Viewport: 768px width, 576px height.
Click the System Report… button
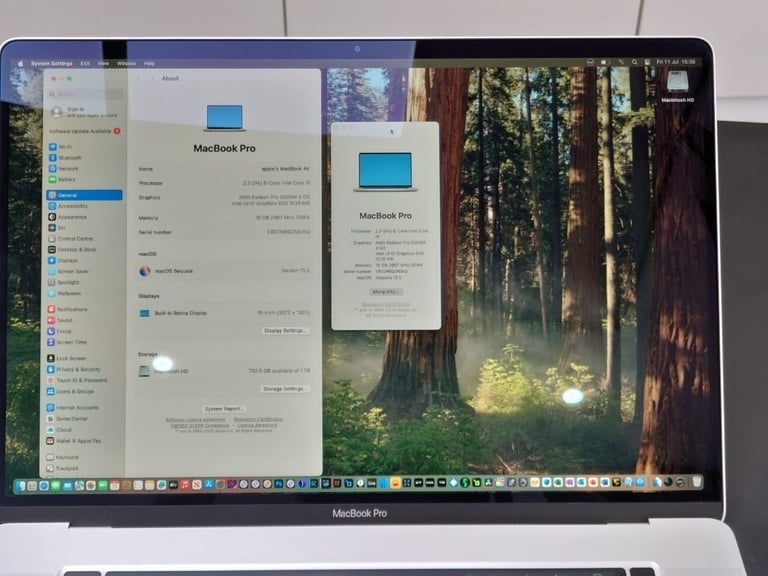(224, 408)
